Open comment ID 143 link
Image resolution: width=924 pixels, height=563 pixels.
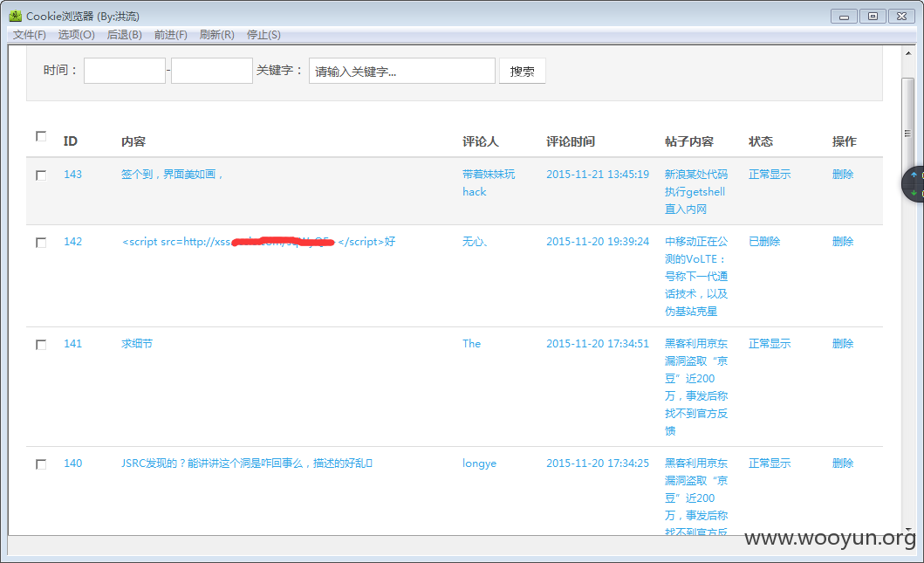[x=72, y=174]
